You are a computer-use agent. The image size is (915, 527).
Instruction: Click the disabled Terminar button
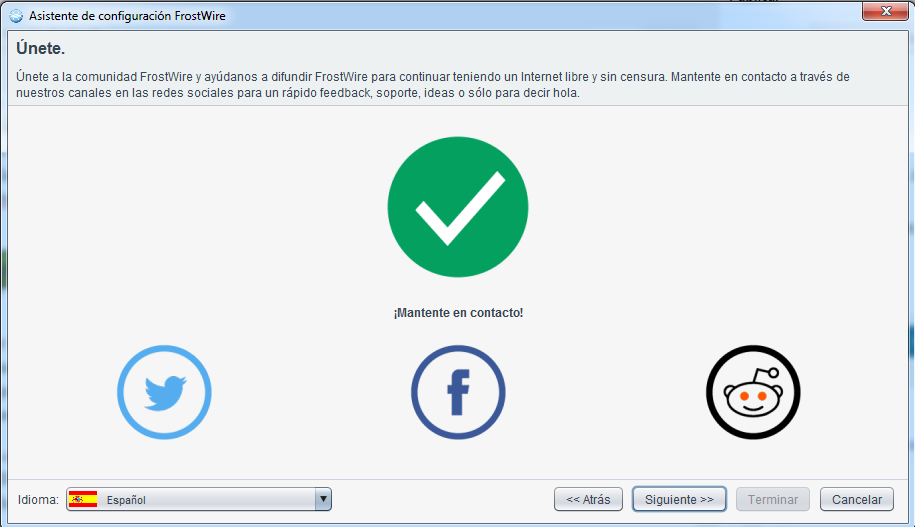tap(773, 500)
